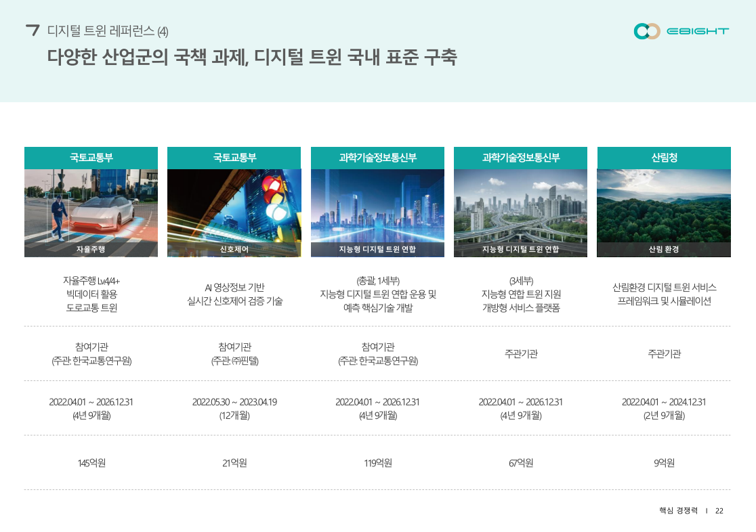Click the date range '2022.05.30 ~ 2023.04.19'

(235, 402)
